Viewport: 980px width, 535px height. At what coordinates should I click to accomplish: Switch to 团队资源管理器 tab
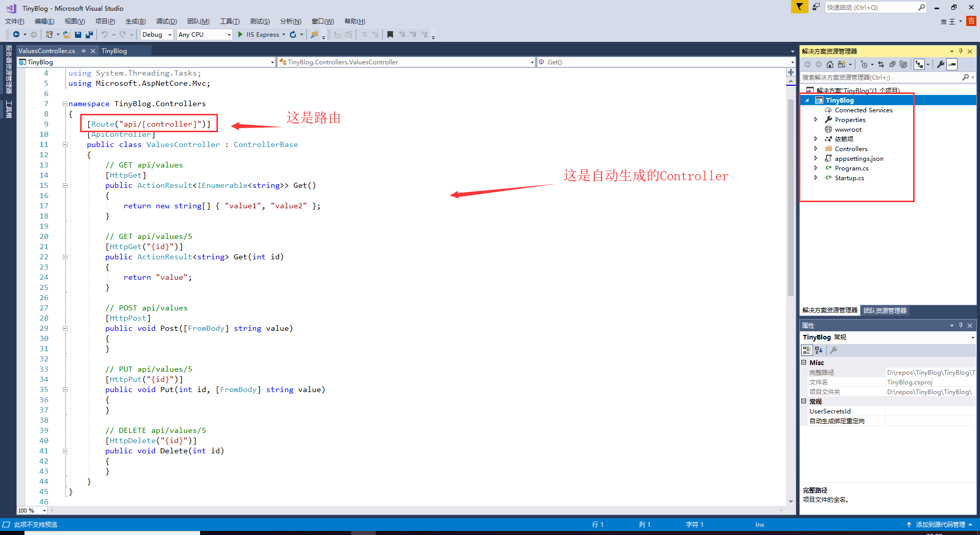click(x=885, y=310)
